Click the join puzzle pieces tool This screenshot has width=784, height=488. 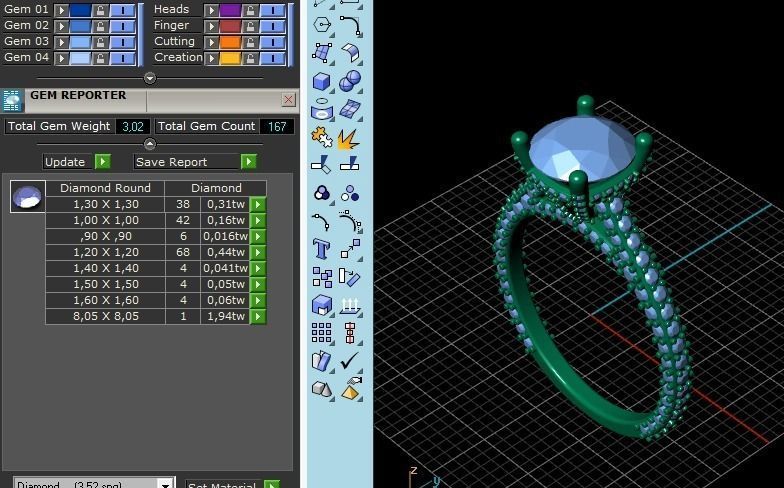322,136
